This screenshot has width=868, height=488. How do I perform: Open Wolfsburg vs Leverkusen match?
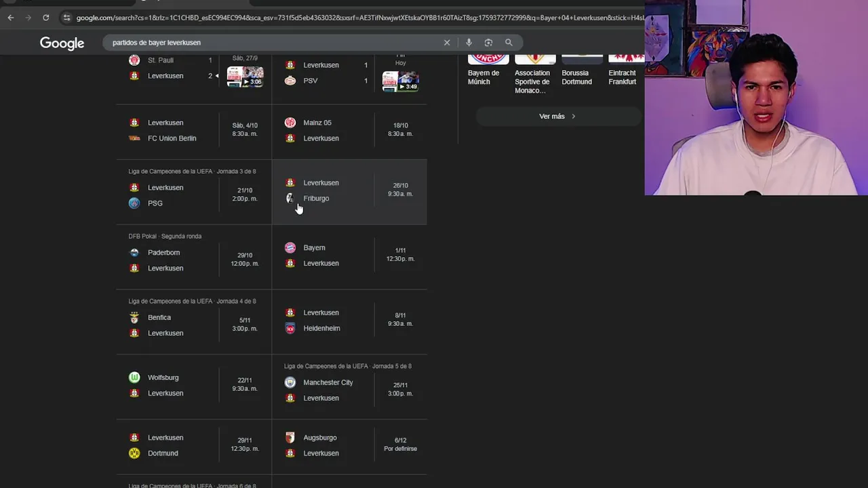point(194,386)
